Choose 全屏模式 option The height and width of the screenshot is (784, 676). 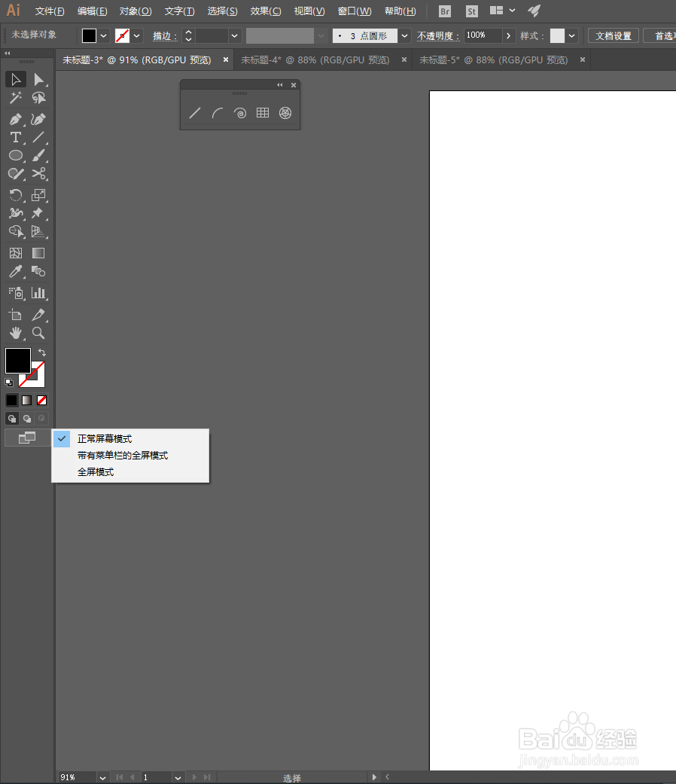[x=130, y=472]
